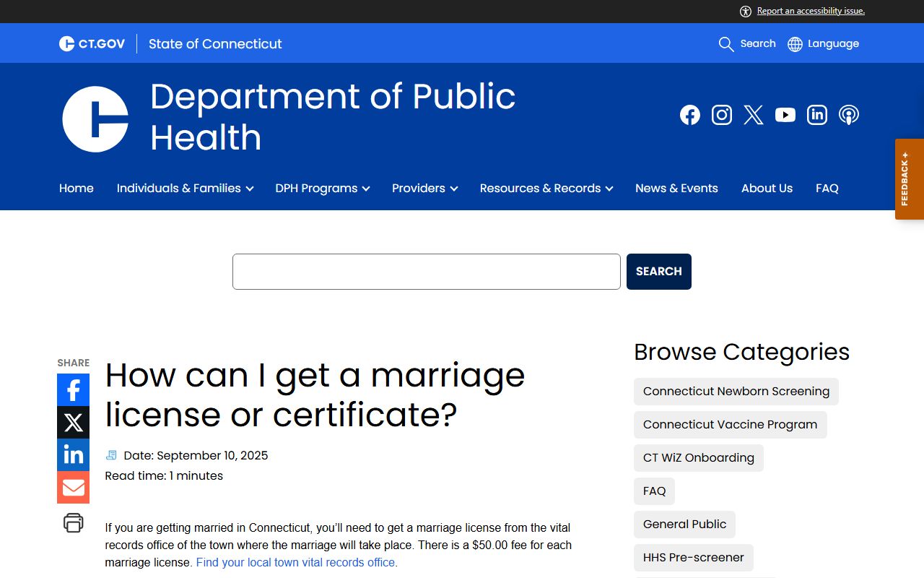Open the DPH podcast icon
This screenshot has width=924, height=578.
coord(849,115)
